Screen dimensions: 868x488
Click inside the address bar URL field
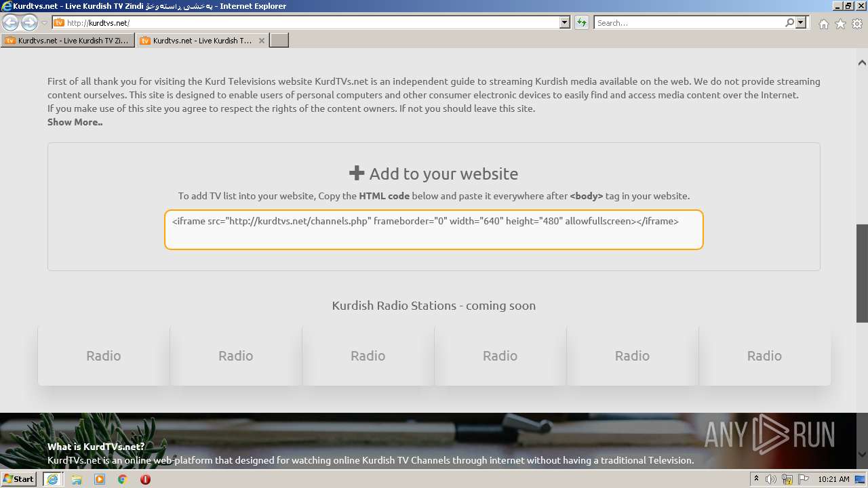[312, 22]
